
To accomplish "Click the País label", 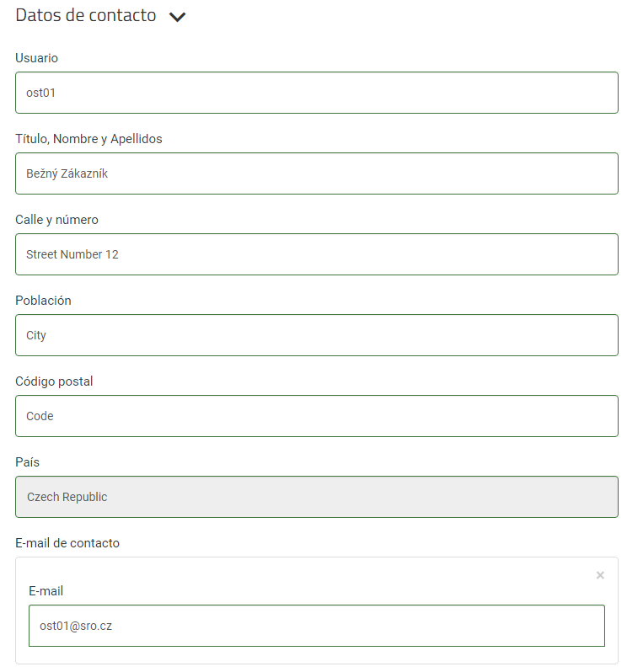I will 28,462.
